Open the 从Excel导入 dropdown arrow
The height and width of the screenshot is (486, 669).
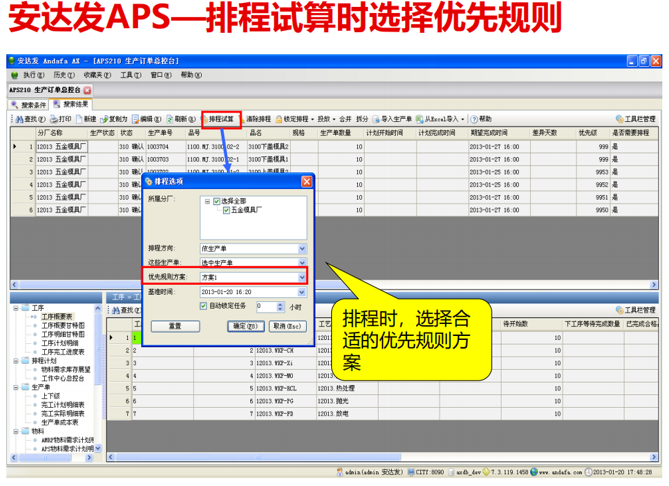[x=462, y=119]
